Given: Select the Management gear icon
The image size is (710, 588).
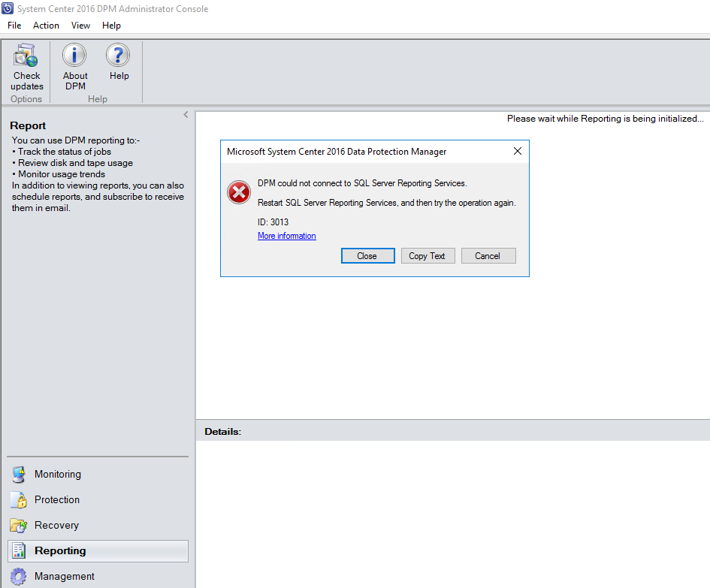Looking at the screenshot, I should click(x=19, y=577).
